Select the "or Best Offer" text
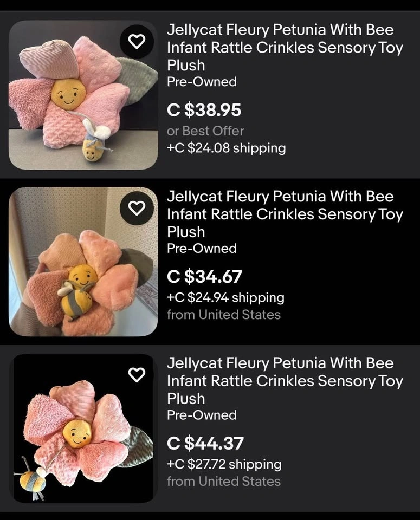This screenshot has height=520, width=420. click(x=205, y=131)
